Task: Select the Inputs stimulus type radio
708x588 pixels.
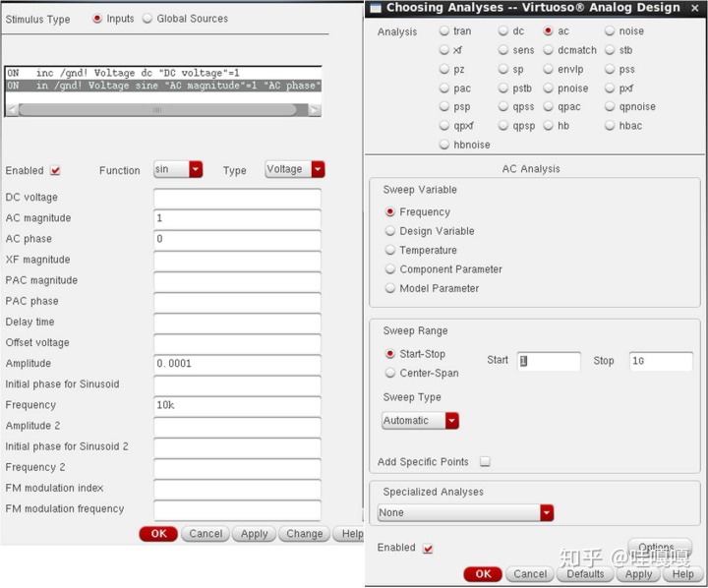Action: tap(97, 19)
